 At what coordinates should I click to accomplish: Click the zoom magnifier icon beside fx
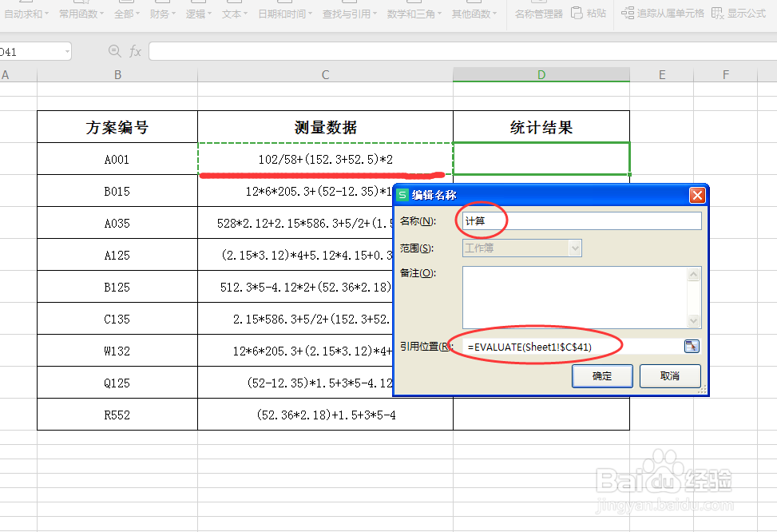114,51
